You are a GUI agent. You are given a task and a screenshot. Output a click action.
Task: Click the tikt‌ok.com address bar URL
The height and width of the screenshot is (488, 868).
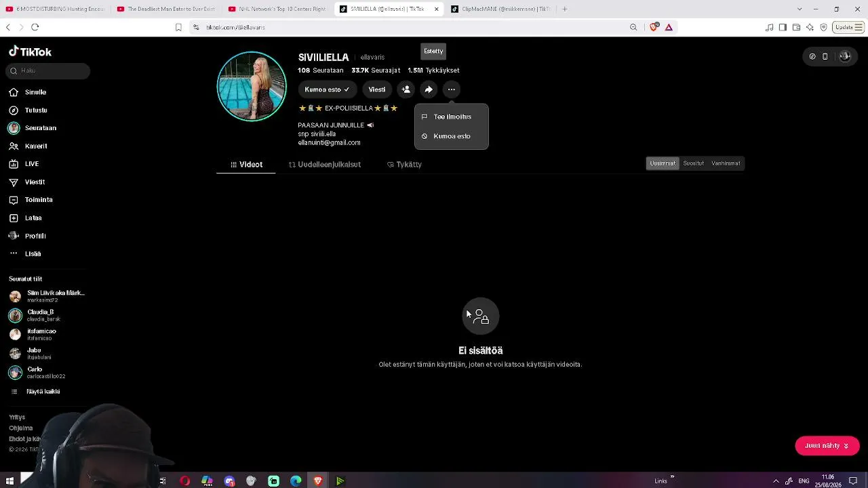coord(235,27)
